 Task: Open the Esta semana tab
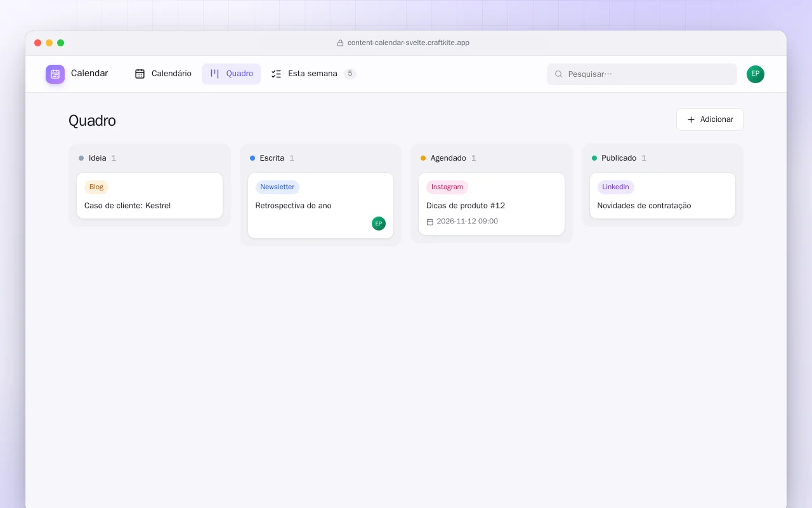(313, 74)
